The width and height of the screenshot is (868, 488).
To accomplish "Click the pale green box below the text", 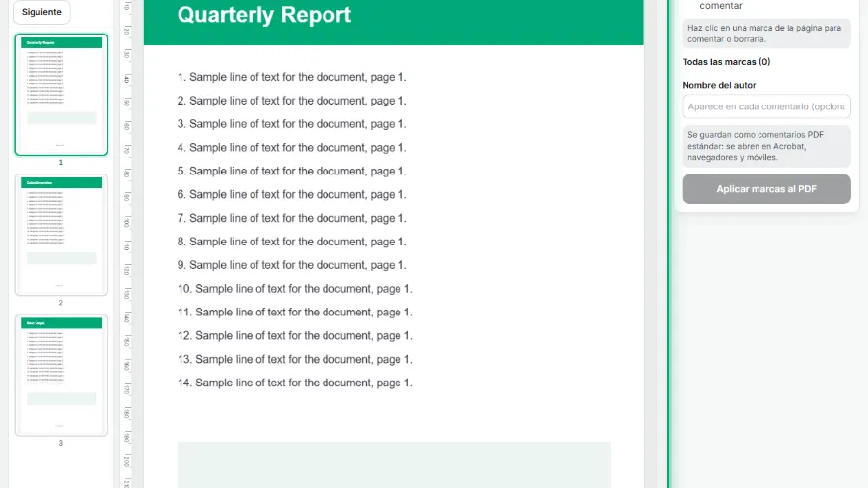I will pyautogui.click(x=394, y=464).
